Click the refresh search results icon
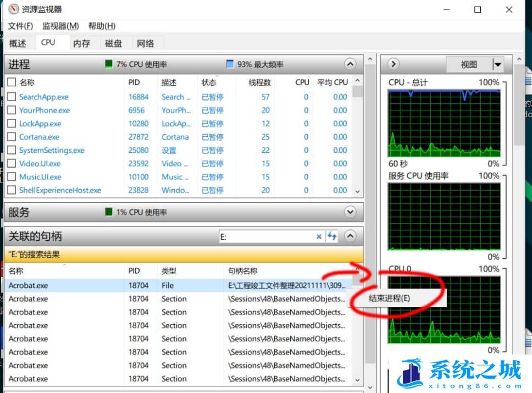532x393 pixels. click(x=332, y=236)
